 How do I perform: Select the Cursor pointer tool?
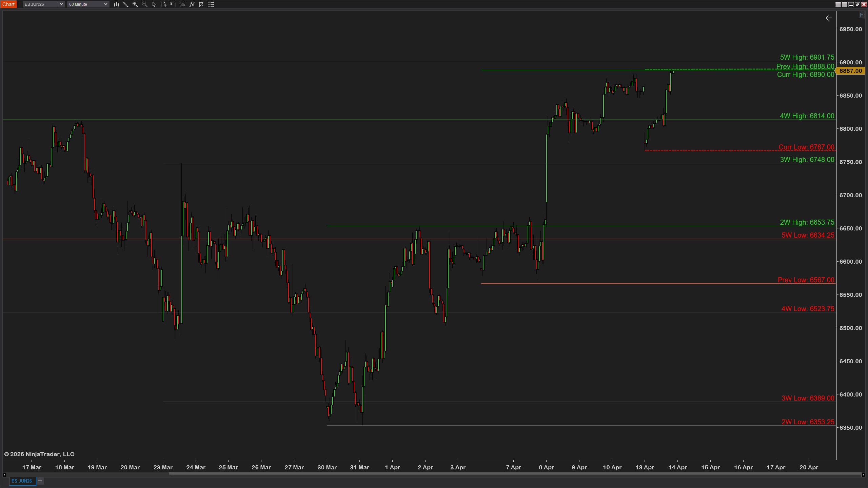154,4
